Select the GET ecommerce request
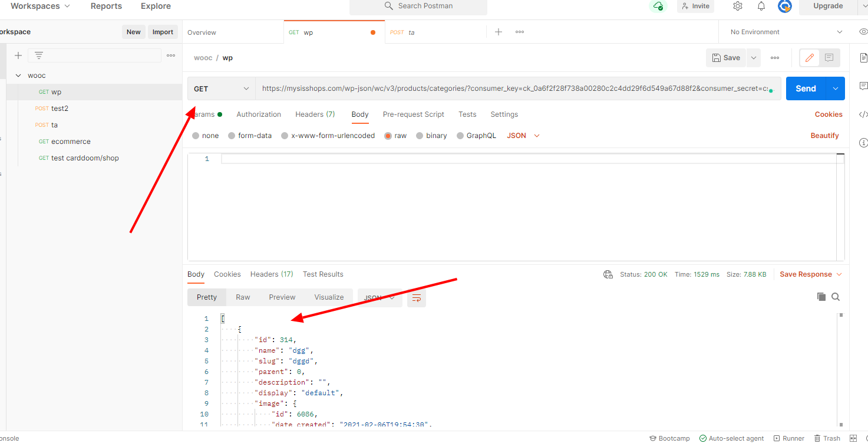The height and width of the screenshot is (443, 868). pos(94,142)
